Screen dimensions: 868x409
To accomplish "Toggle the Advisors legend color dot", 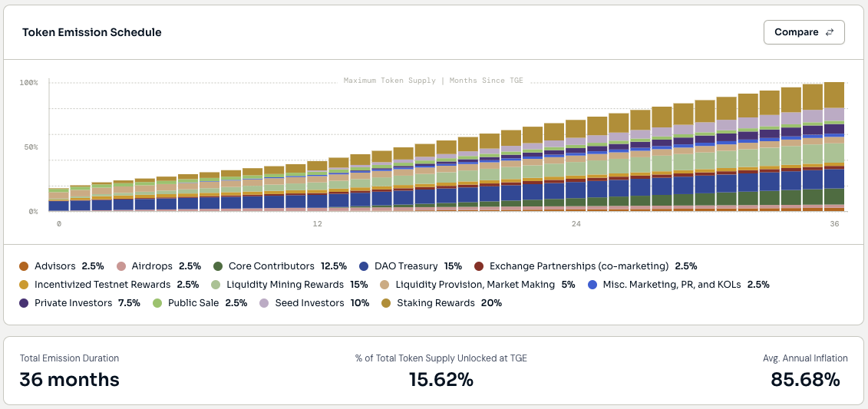I will point(24,266).
